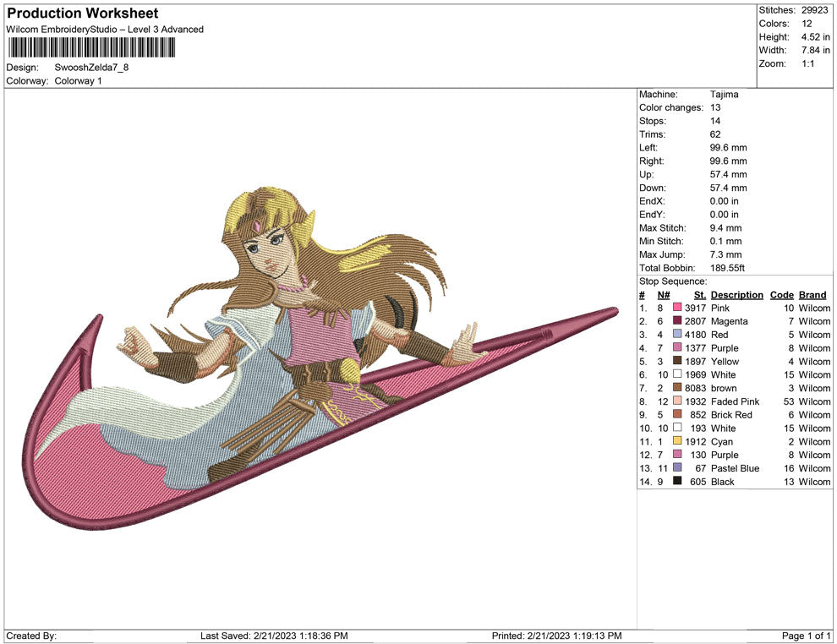
Task: Click the Height value '4.52 in'
Action: tap(815, 37)
